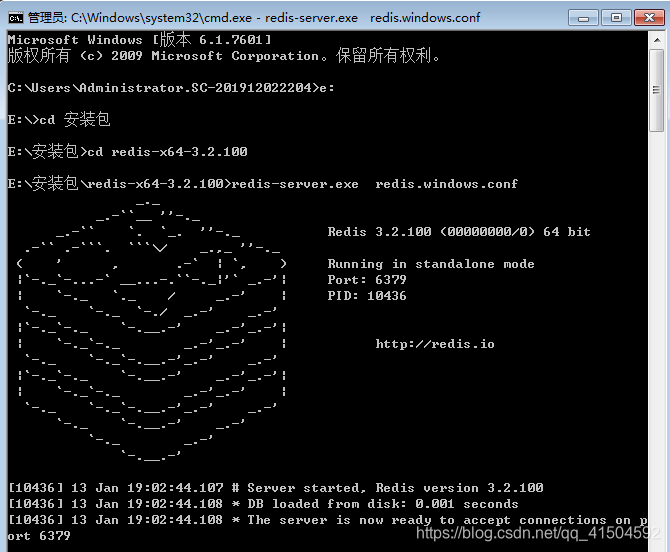Click the vertical scrollbar thumb
The image size is (670, 552).
pyautogui.click(x=657, y=90)
